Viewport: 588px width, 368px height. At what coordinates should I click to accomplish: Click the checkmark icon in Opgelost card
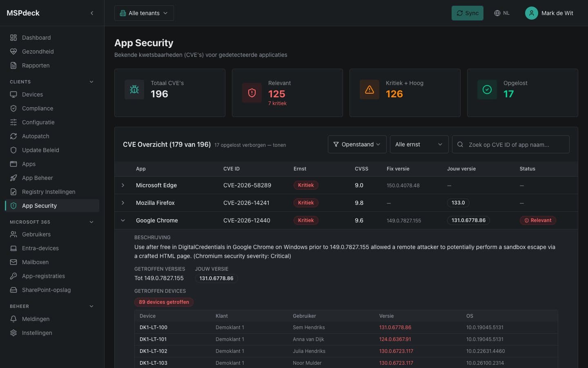(x=487, y=90)
